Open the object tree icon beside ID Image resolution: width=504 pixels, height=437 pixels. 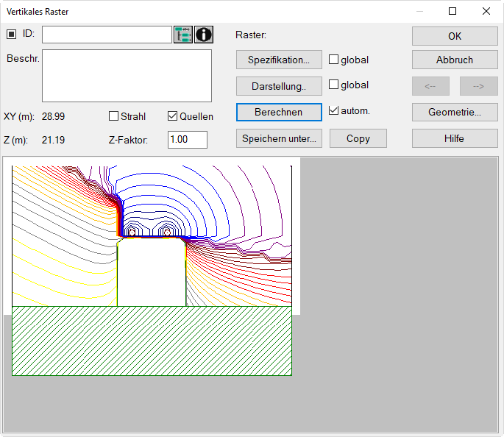[183, 35]
